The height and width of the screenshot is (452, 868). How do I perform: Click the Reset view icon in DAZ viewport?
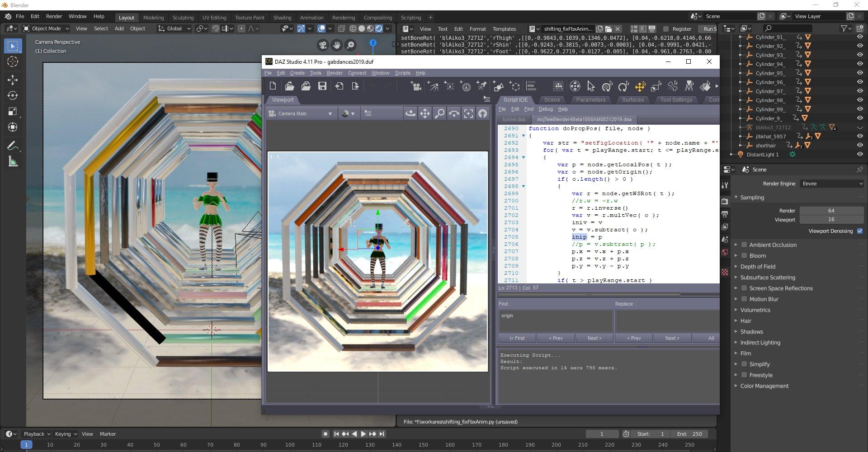(x=483, y=113)
